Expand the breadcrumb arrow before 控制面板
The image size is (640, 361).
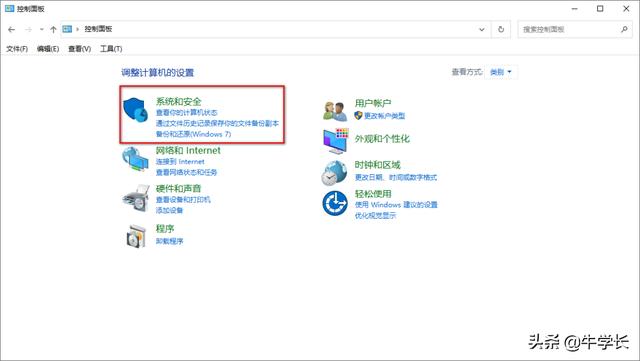78,29
